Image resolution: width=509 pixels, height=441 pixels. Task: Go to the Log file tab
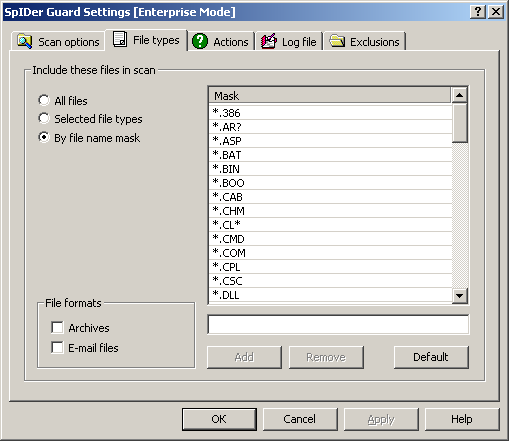[x=289, y=42]
